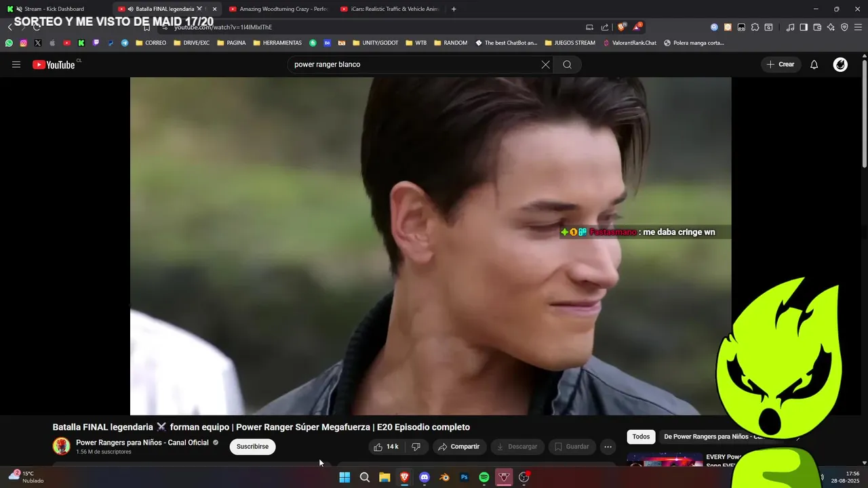Open File Explorer from the taskbar
The width and height of the screenshot is (868, 488).
[384, 477]
